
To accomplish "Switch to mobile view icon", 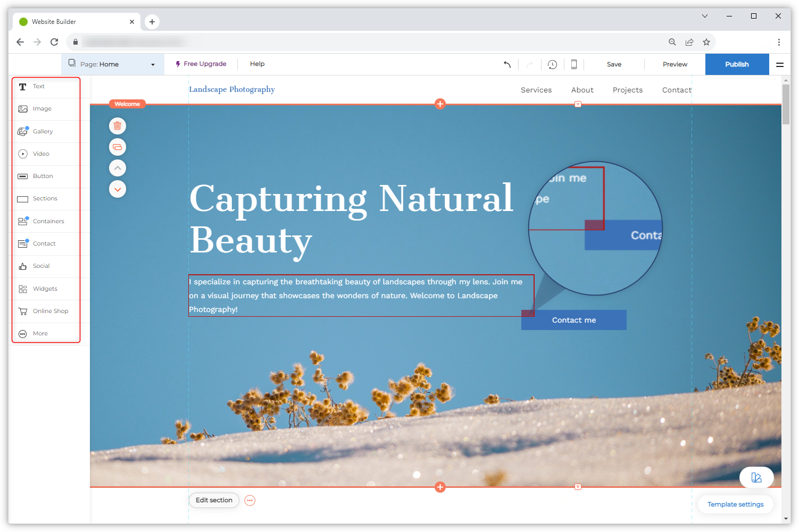I will click(x=574, y=64).
